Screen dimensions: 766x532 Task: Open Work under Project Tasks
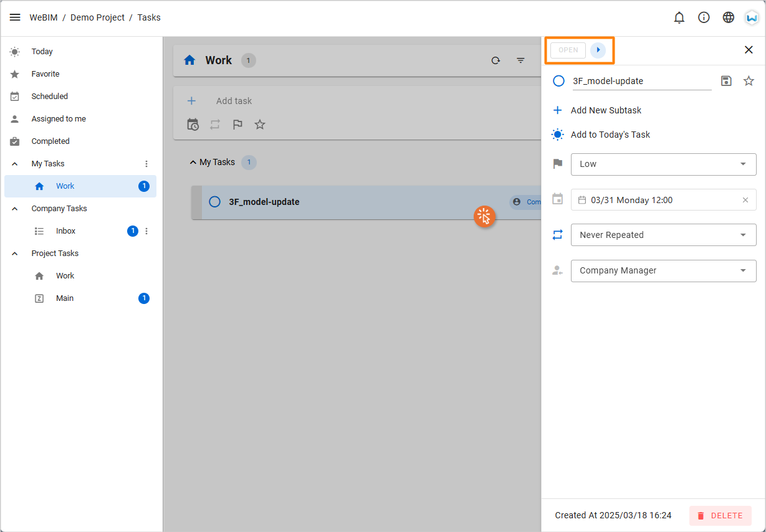[x=80, y=276]
